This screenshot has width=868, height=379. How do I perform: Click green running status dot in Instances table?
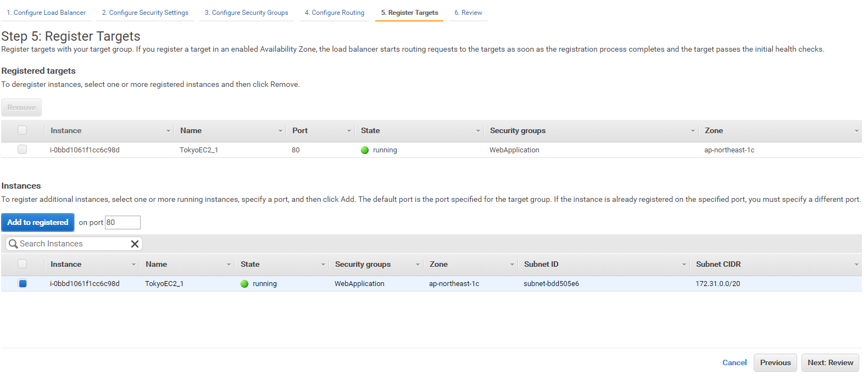tap(244, 284)
